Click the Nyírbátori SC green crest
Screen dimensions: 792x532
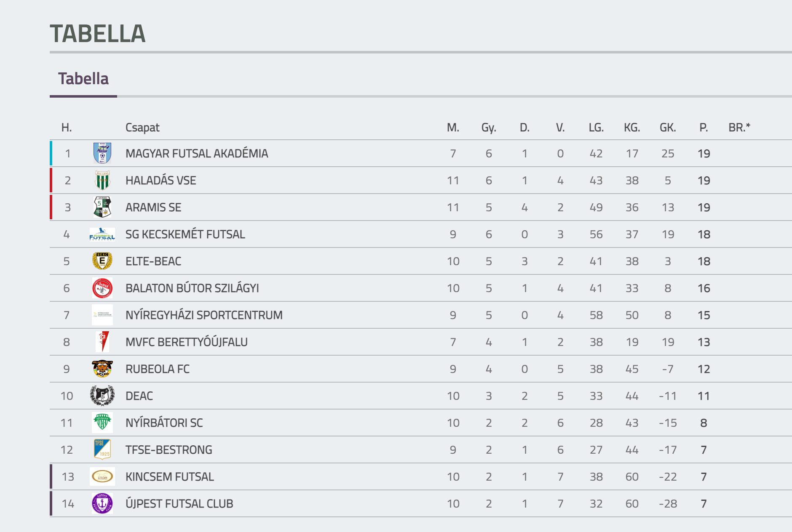(102, 423)
